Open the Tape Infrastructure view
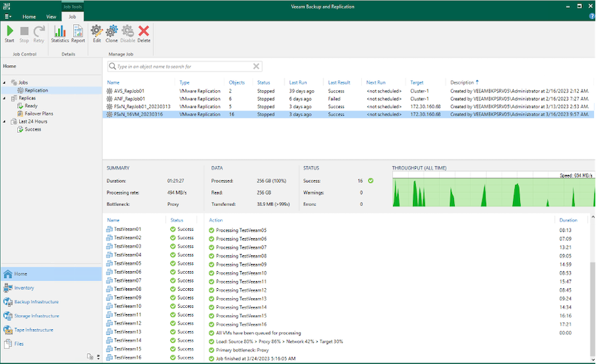The width and height of the screenshot is (596, 364). coord(33,330)
